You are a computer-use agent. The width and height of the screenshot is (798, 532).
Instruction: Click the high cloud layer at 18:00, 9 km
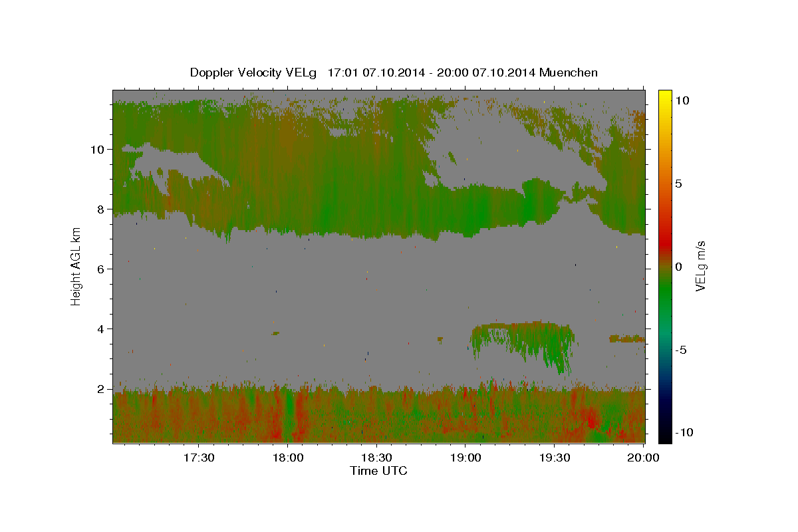click(x=287, y=180)
